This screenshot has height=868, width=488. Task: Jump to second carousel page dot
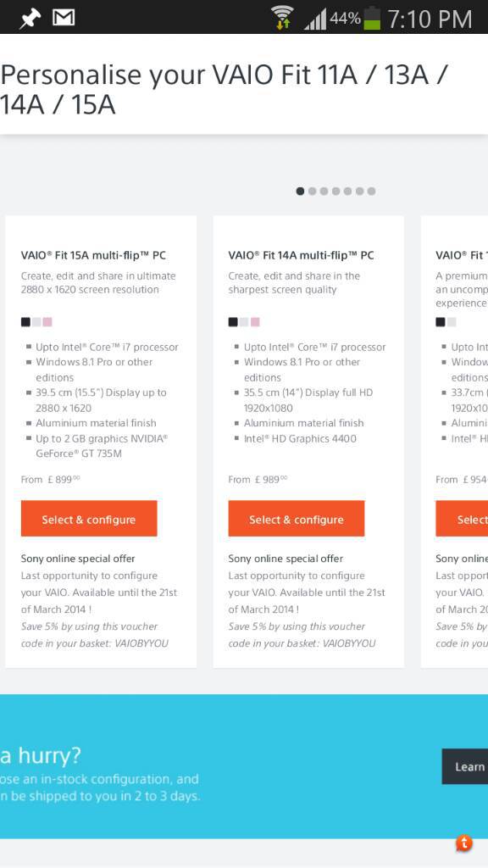click(312, 191)
